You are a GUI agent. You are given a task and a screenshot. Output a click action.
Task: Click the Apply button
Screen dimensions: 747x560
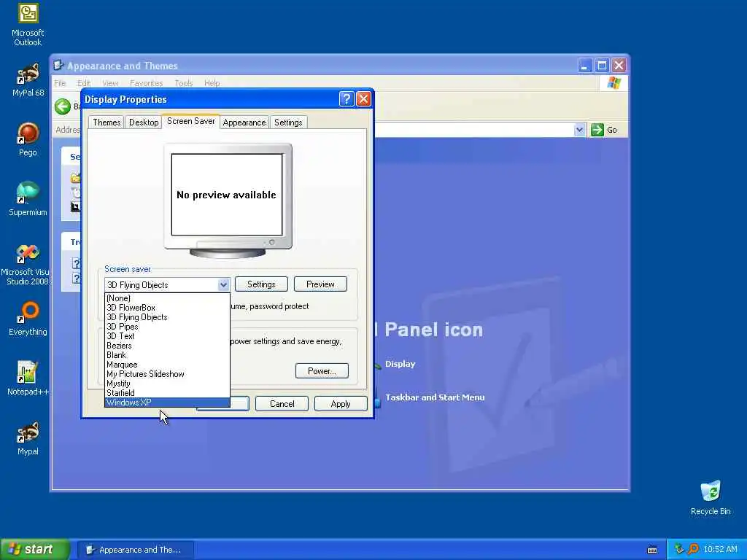341,404
